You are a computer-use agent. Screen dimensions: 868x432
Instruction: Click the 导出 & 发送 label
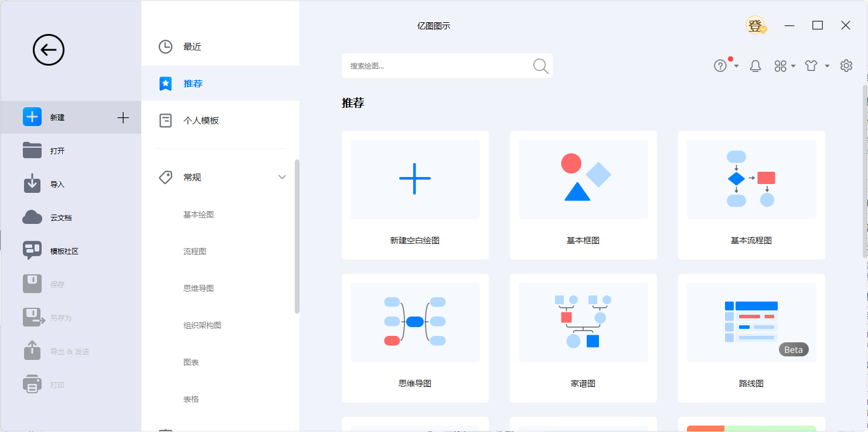[x=70, y=351]
